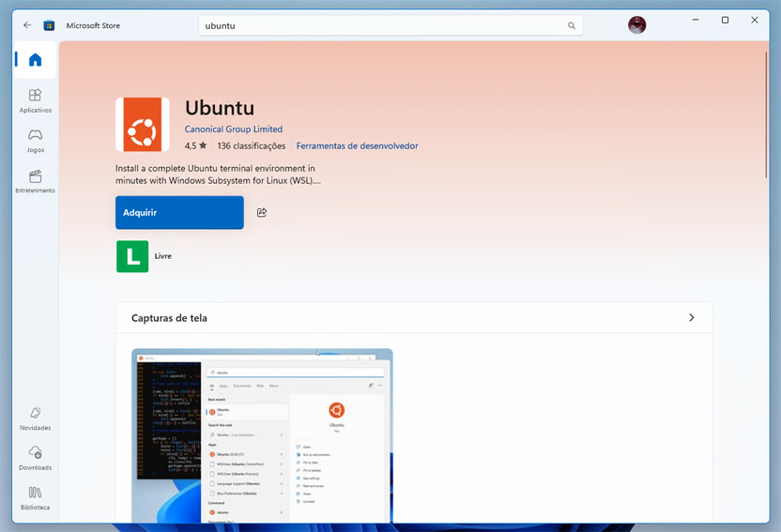
Task: Click the Adquirir button
Action: [179, 212]
